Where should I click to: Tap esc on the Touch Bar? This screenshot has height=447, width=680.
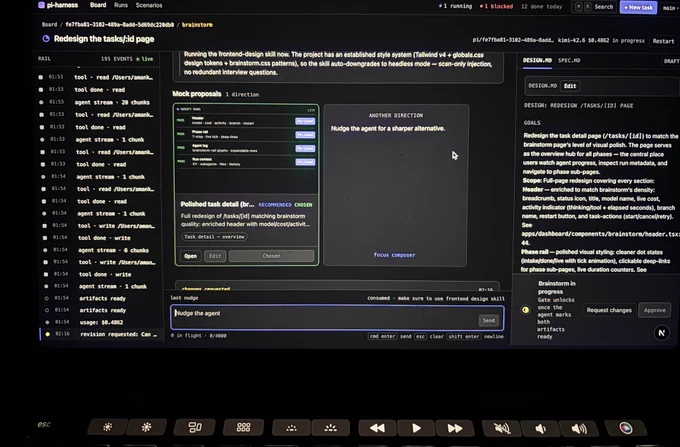click(44, 424)
